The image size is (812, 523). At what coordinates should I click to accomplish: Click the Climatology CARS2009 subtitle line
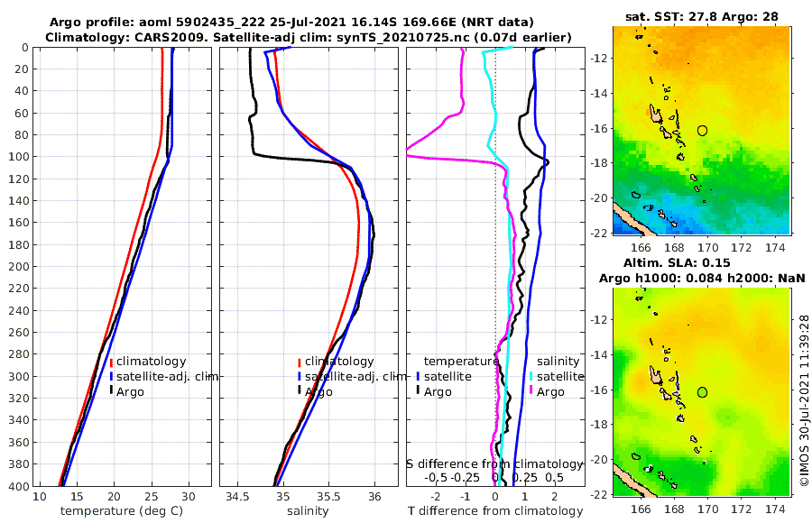[x=309, y=37]
